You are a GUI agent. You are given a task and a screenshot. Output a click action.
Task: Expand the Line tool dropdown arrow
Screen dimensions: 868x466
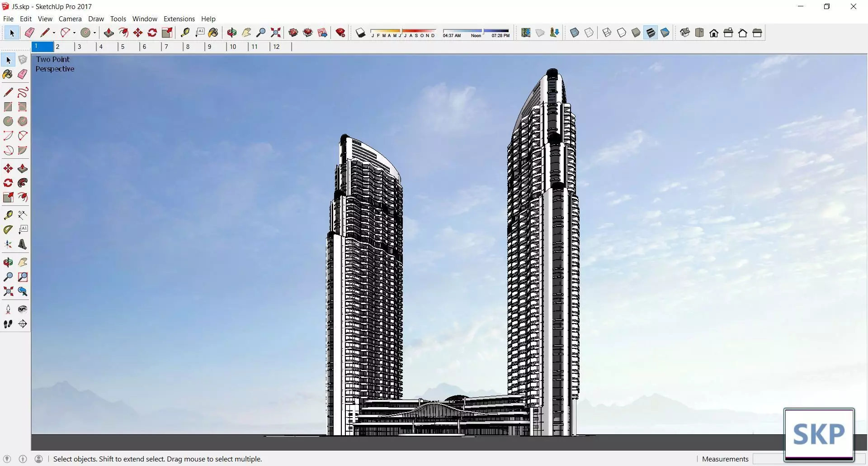(x=54, y=33)
